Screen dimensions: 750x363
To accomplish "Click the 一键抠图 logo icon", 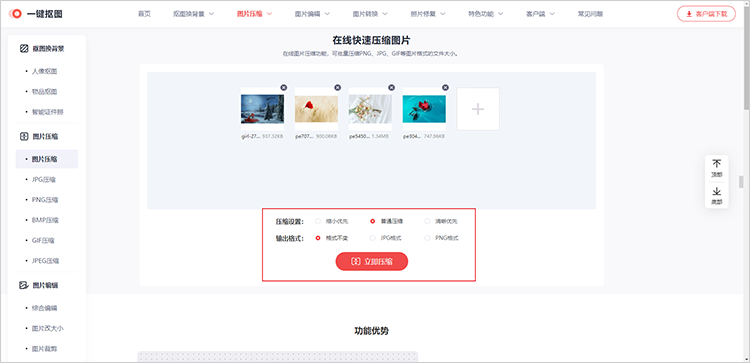I will tap(15, 14).
